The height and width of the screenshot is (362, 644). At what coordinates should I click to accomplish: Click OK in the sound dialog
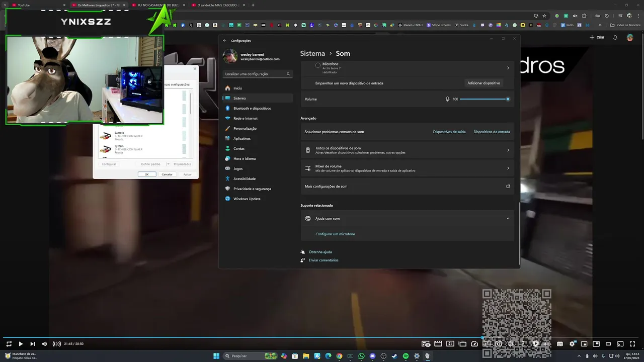click(147, 174)
